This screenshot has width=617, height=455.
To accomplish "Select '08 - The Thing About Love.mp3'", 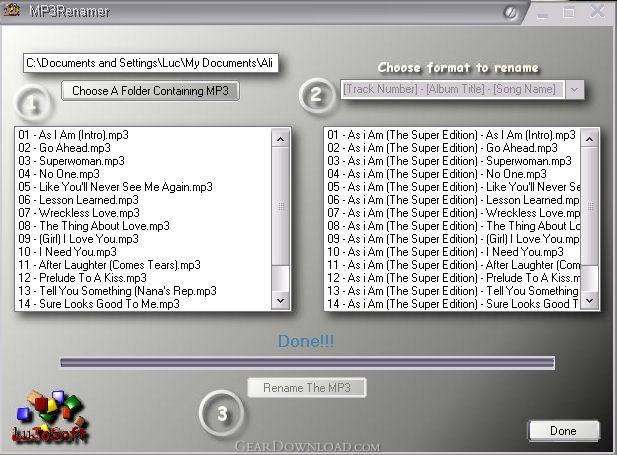I will coord(143,226).
